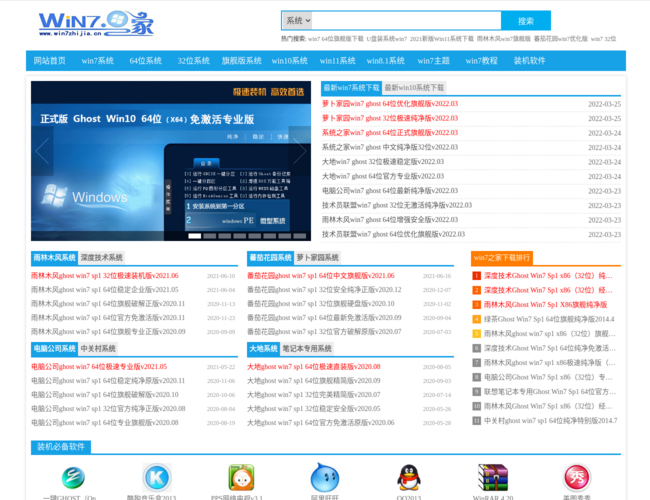Screen dimensions: 650x500
Task: Click the rank 1 badge in download ranking
Action: [x=476, y=276]
